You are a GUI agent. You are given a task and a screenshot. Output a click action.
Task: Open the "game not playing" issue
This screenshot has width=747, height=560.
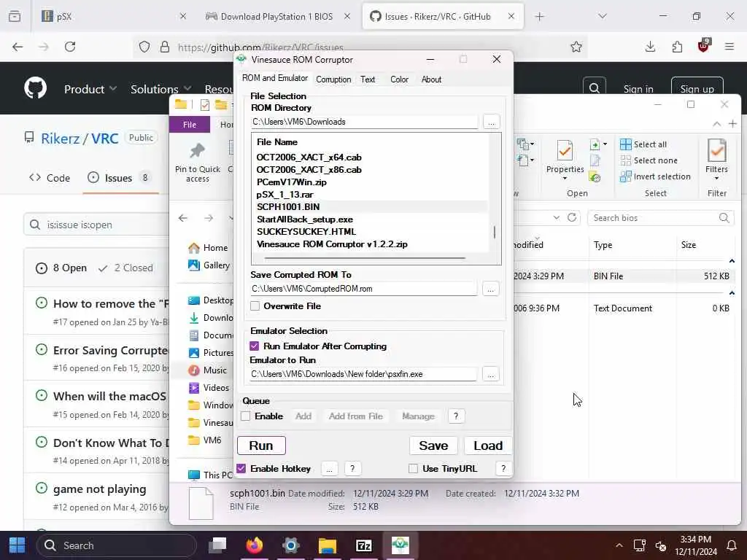click(99, 489)
